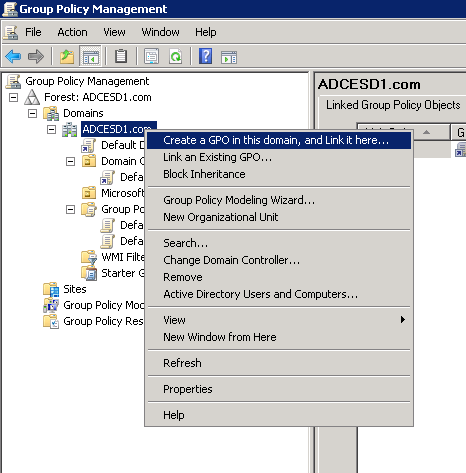Launch Group Policy Modeling Wizard
This screenshot has height=473, width=466.
click(279, 200)
